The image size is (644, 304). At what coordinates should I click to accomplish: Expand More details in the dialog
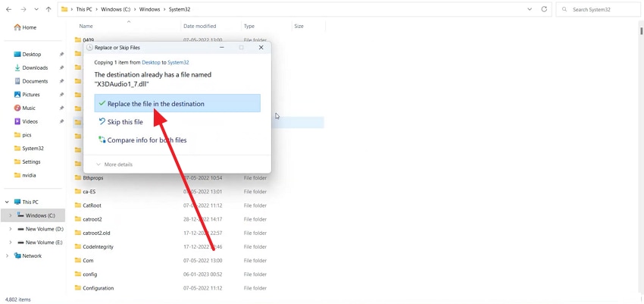[x=114, y=165]
